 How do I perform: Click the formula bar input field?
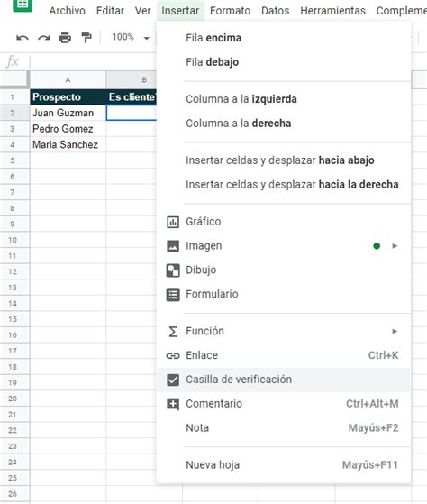pos(93,61)
